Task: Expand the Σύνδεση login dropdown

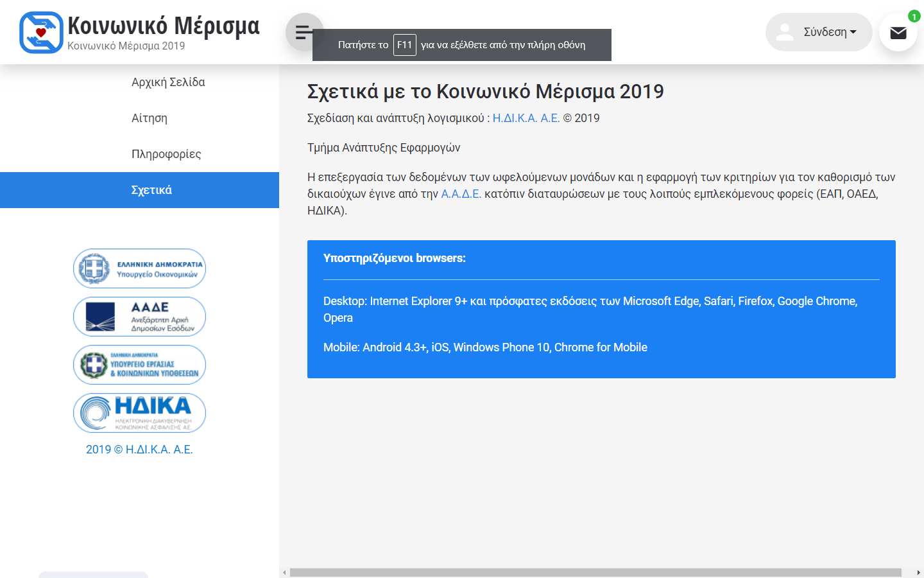Action: tap(830, 32)
